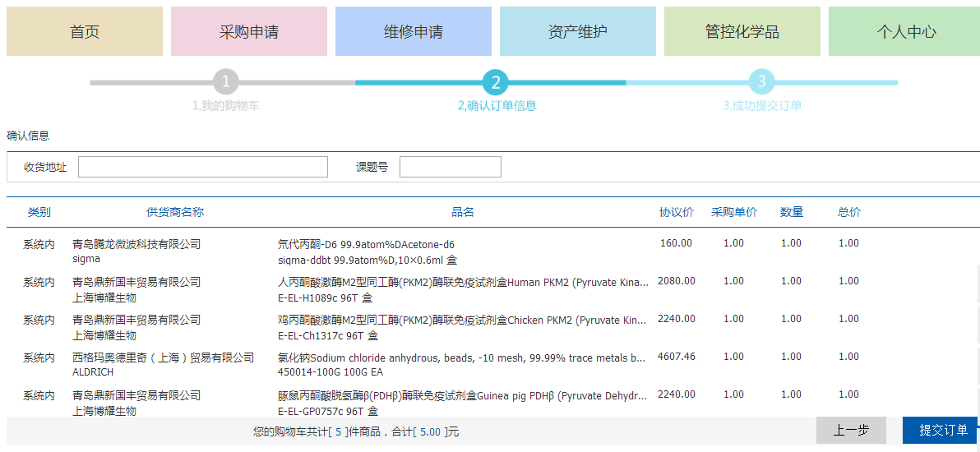980x452 pixels.
Task: Click 类别 column header
Action: (39, 213)
